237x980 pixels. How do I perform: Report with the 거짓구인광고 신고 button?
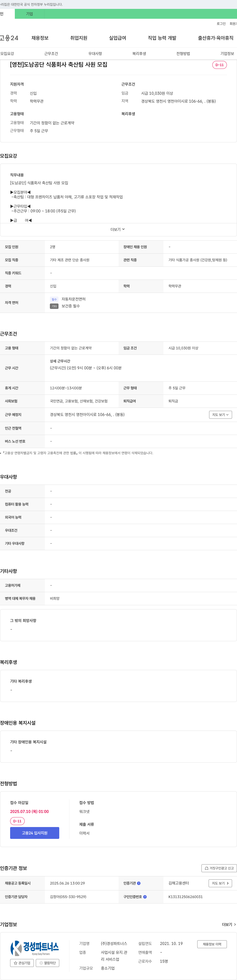[219, 868]
